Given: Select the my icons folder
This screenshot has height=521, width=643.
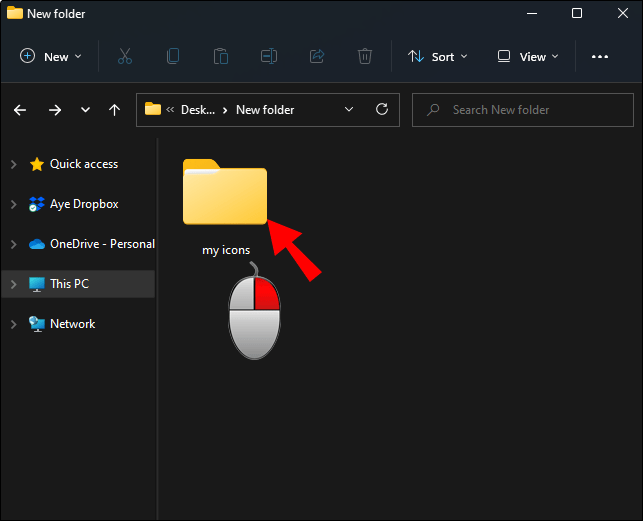Looking at the screenshot, I should tap(225, 195).
